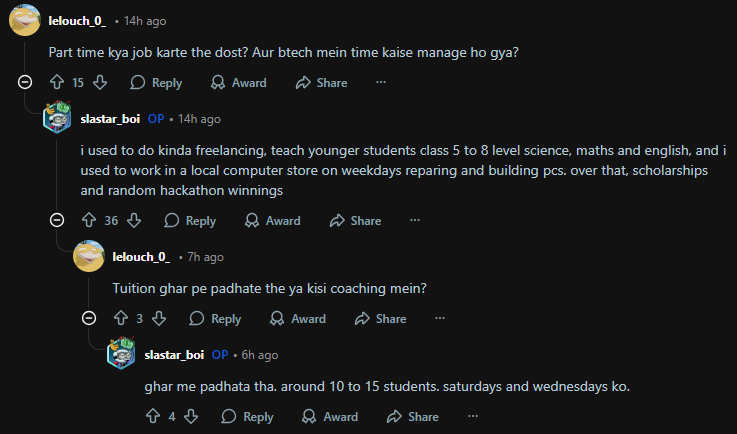Upvote the 'Tuition ghar pe' comment

121,318
